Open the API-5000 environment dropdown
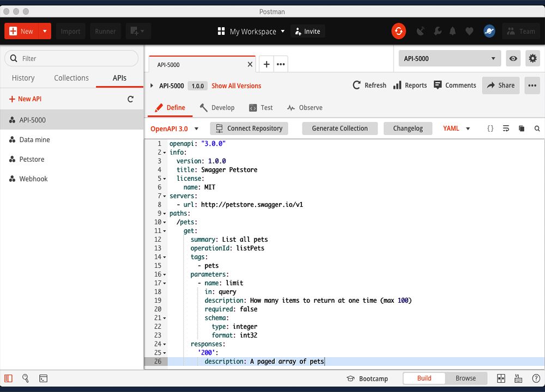 pos(450,58)
